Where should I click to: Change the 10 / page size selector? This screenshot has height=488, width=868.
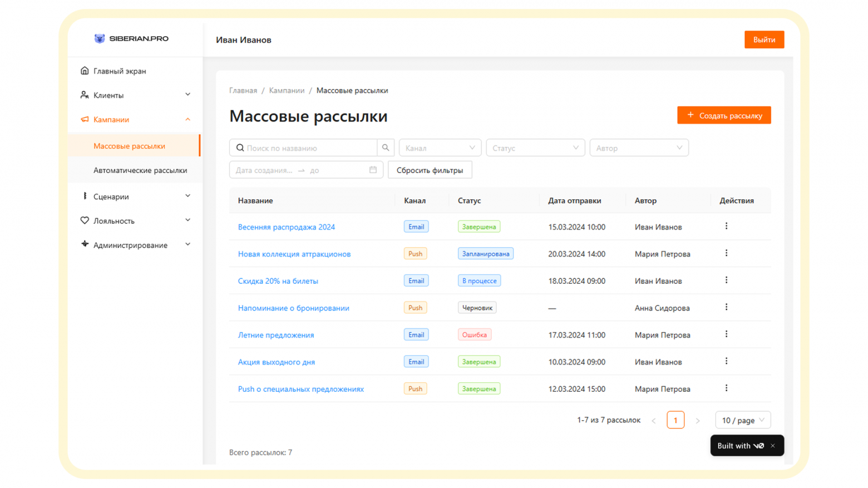click(x=742, y=421)
